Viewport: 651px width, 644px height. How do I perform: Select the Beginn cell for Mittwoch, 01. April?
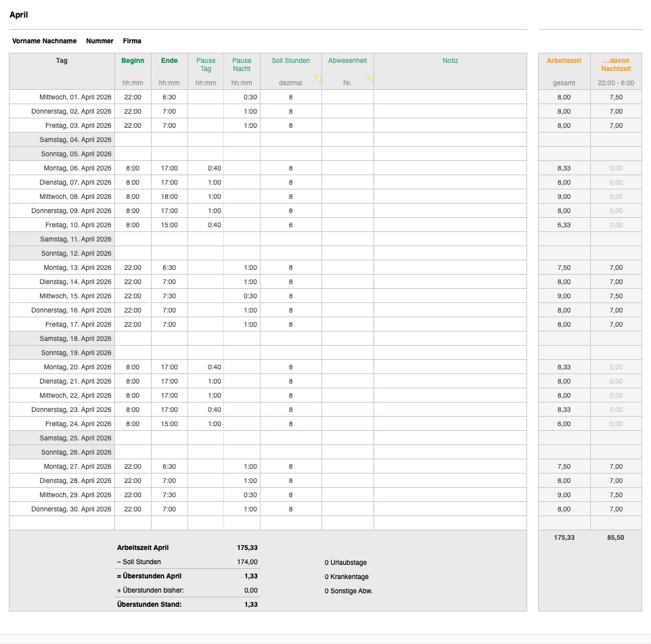coord(133,97)
